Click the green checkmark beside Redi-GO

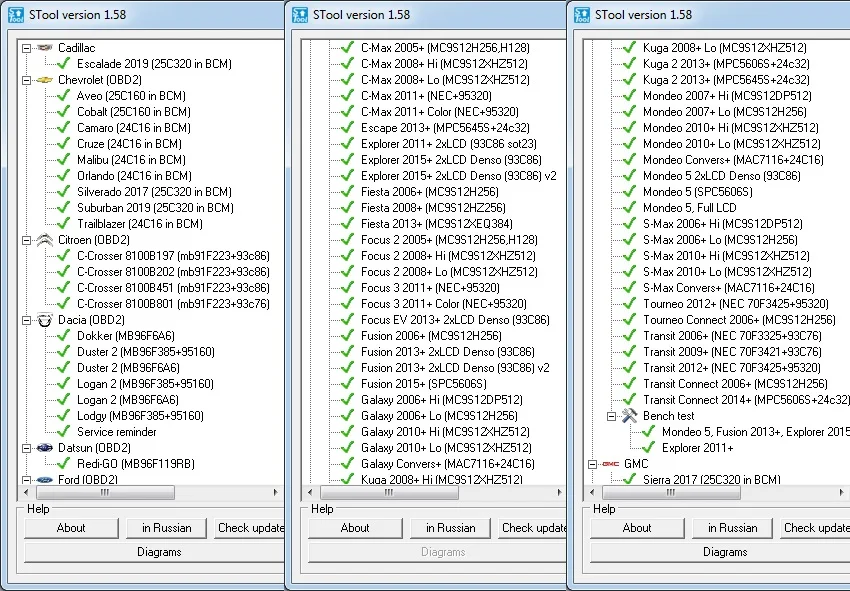(x=63, y=464)
